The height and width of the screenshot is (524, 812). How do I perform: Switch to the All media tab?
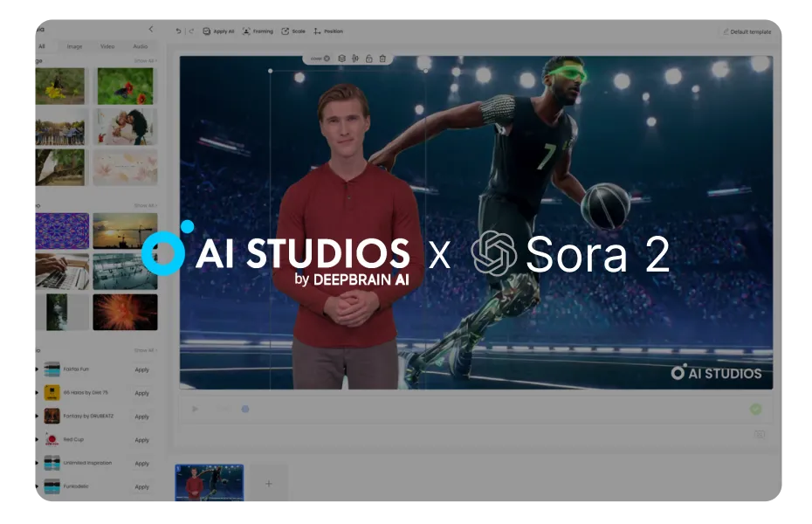pyautogui.click(x=42, y=46)
